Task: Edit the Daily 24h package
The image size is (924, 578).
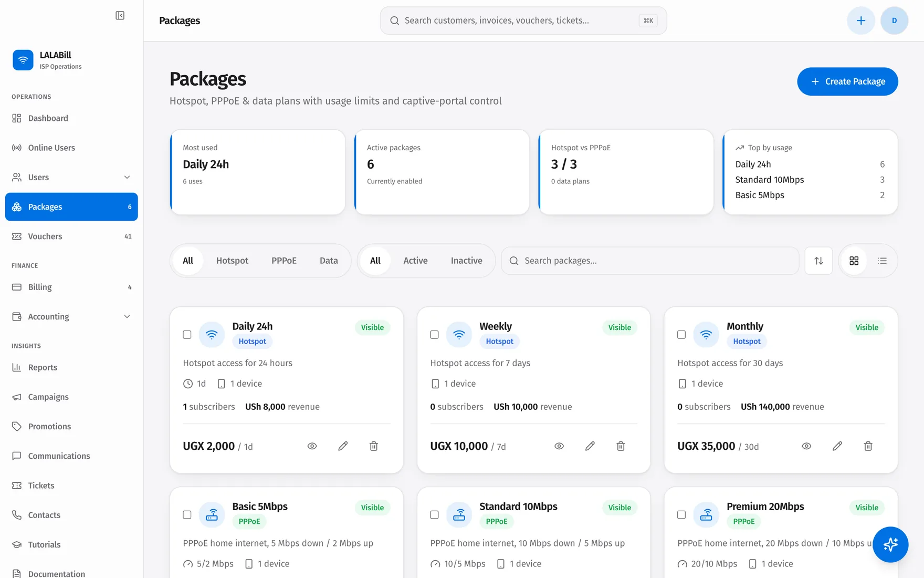Action: [343, 446]
